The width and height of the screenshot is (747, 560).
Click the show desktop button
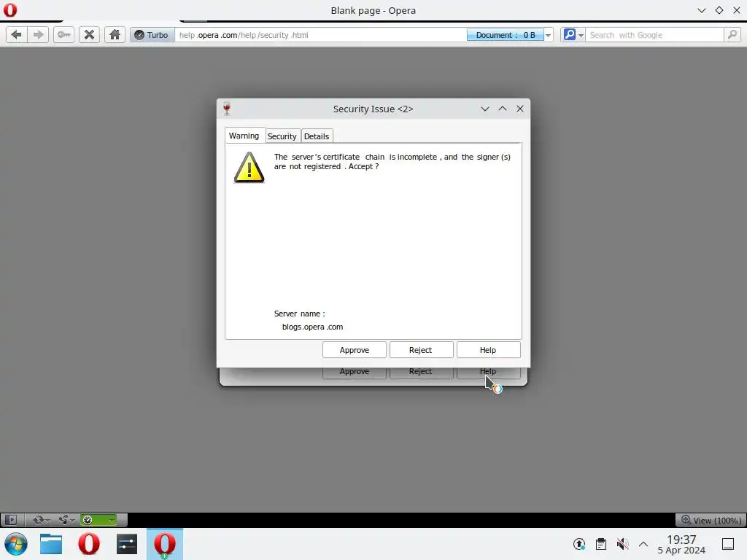click(728, 544)
